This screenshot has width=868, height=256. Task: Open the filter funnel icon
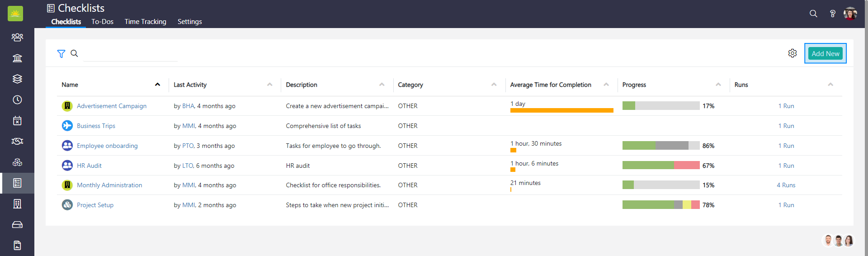point(61,54)
